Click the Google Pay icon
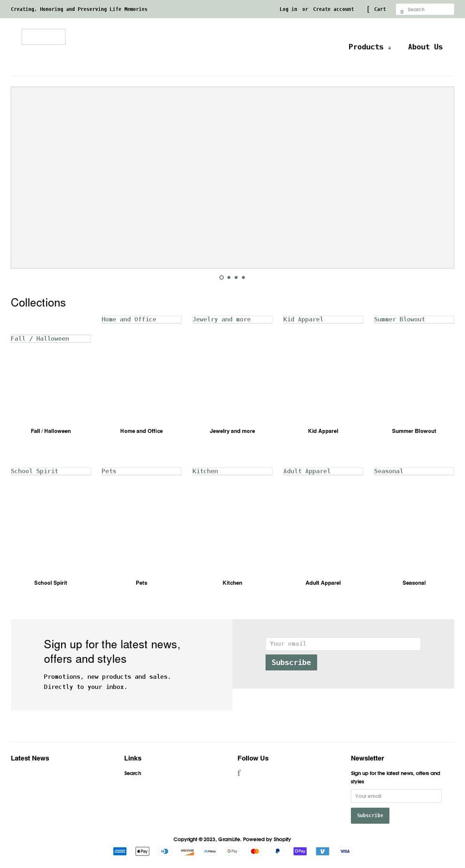The image size is (465, 868). 232,851
